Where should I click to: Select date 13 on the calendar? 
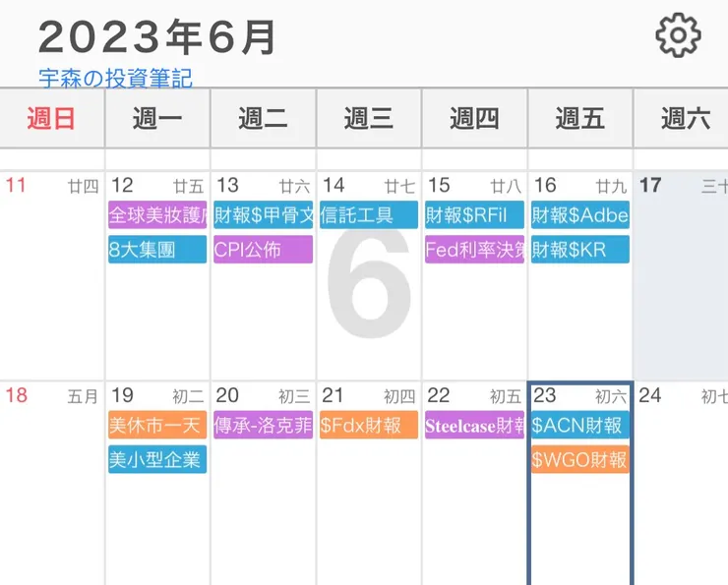point(227,185)
